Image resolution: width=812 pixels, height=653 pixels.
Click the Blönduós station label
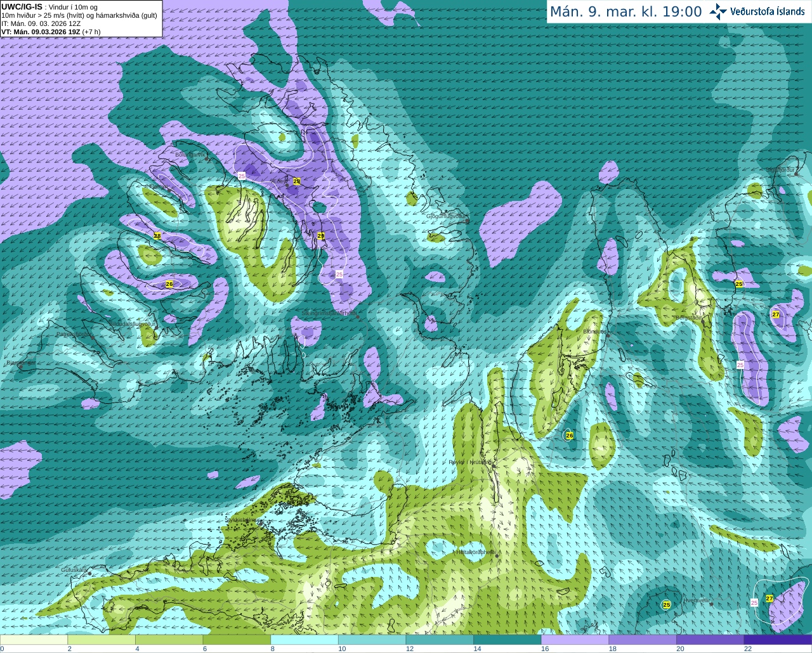click(x=594, y=332)
